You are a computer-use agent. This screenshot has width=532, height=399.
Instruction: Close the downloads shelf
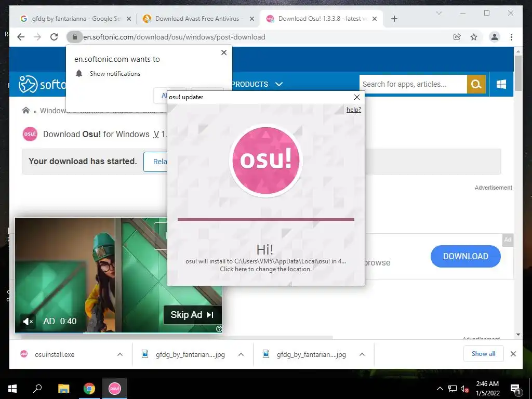[513, 354]
